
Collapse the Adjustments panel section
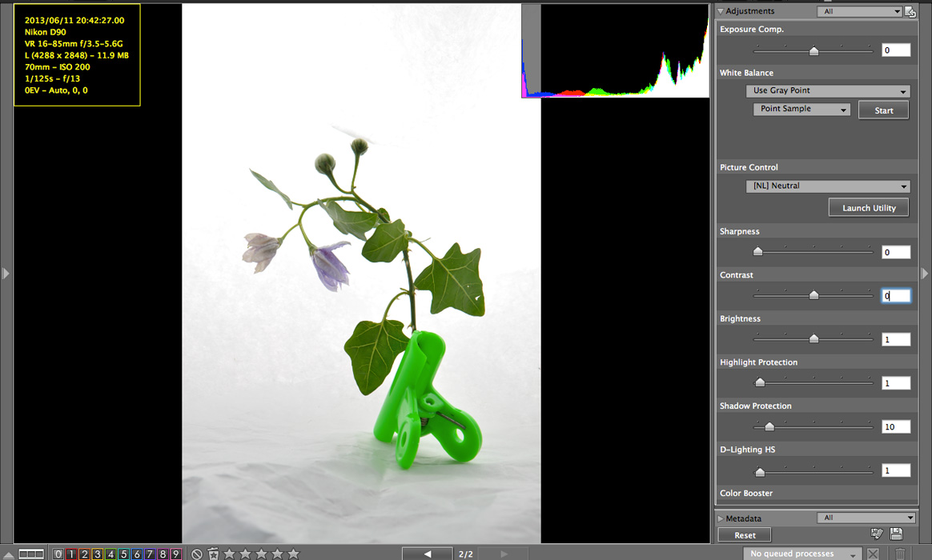(721, 11)
